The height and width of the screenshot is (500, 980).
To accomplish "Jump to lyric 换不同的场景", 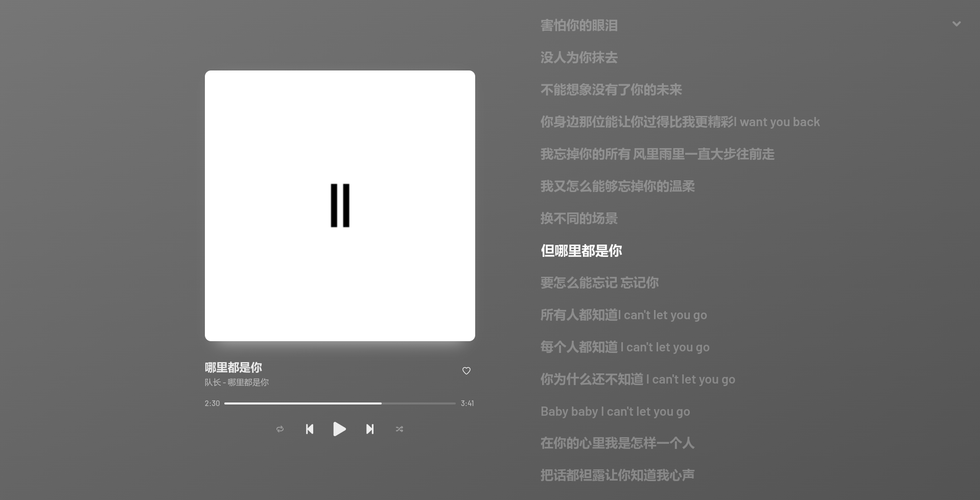I will 579,219.
